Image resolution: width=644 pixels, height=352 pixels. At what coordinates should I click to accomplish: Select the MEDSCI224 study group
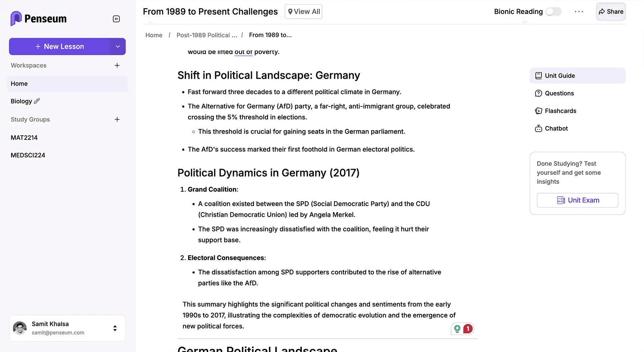(28, 155)
